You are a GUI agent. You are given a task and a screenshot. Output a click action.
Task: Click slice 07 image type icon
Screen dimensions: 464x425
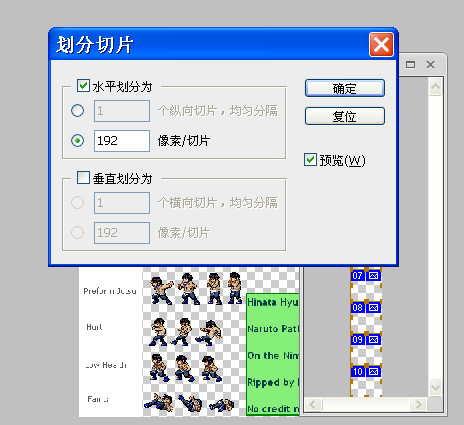[374, 276]
